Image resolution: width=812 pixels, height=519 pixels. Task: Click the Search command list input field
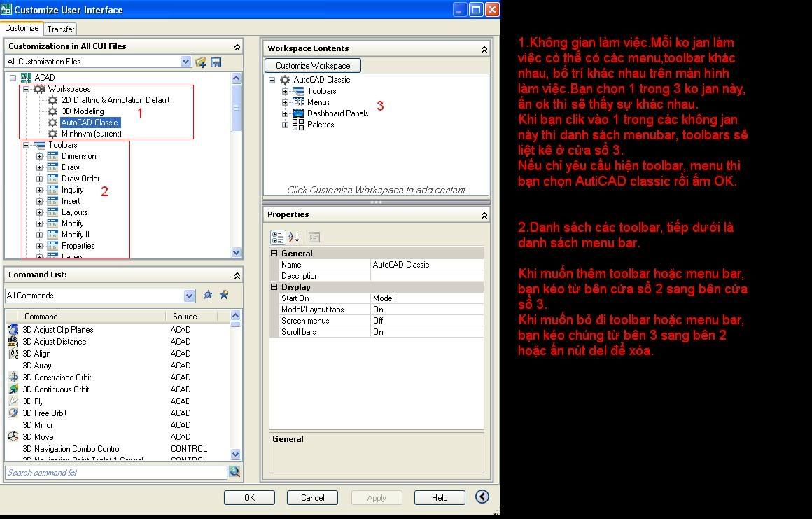pos(116,472)
